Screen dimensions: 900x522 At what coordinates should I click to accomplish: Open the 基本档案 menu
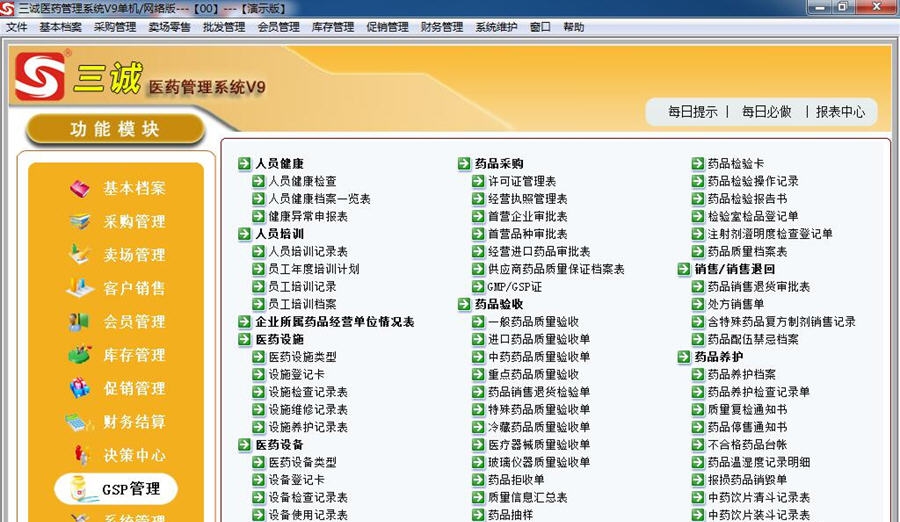pos(60,27)
